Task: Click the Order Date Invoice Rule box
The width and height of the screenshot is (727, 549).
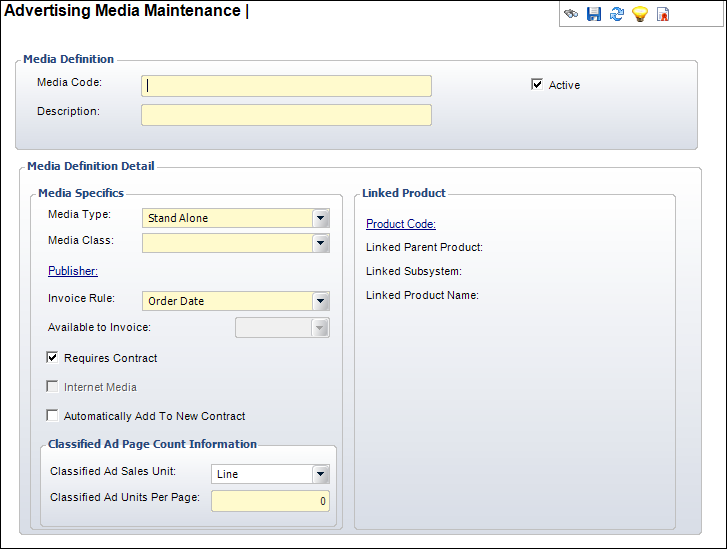Action: pos(226,301)
